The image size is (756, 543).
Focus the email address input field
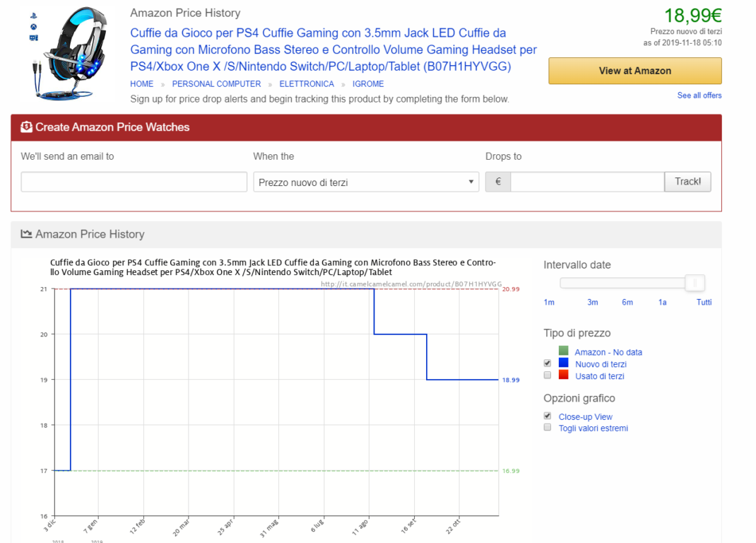[x=134, y=182]
